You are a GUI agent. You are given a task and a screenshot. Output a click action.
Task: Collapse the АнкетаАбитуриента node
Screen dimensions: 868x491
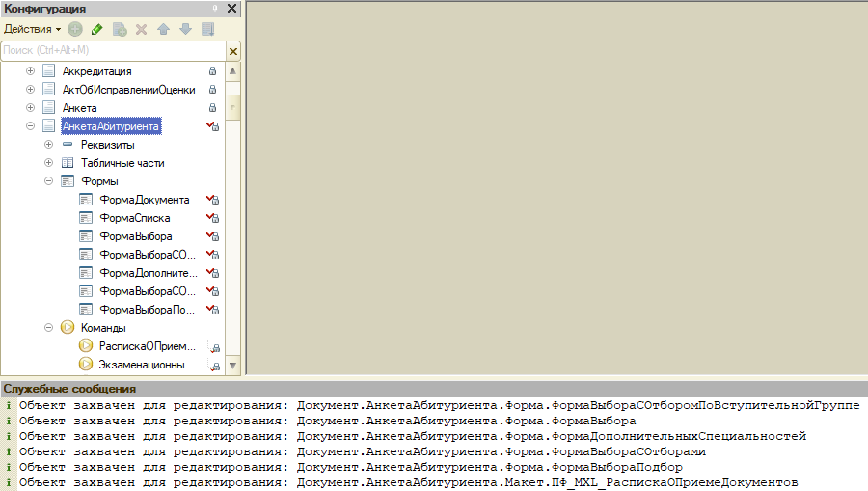[31, 126]
